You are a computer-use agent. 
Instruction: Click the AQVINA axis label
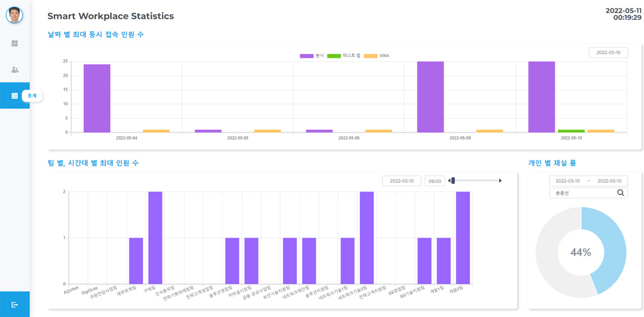70,291
